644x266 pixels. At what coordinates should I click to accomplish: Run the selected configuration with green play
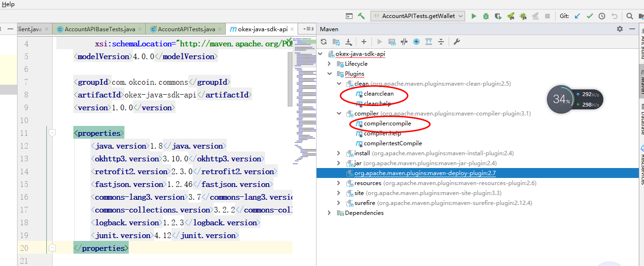point(474,16)
